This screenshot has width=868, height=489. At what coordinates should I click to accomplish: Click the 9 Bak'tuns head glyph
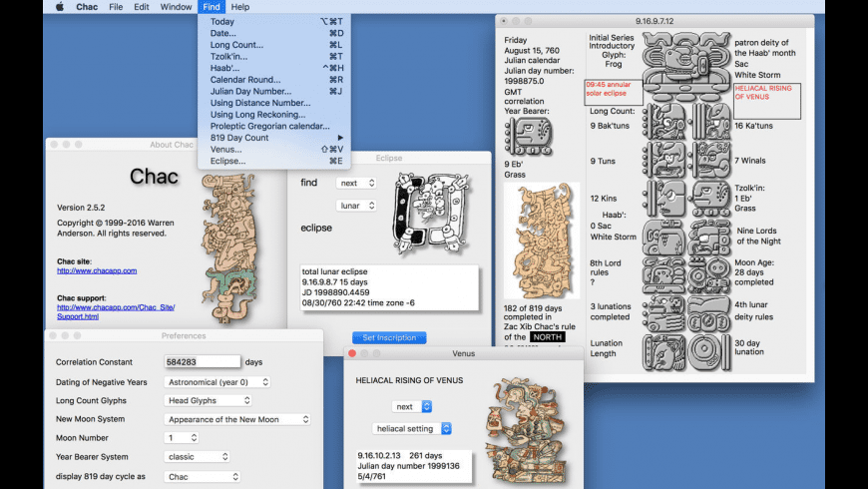[x=662, y=126]
